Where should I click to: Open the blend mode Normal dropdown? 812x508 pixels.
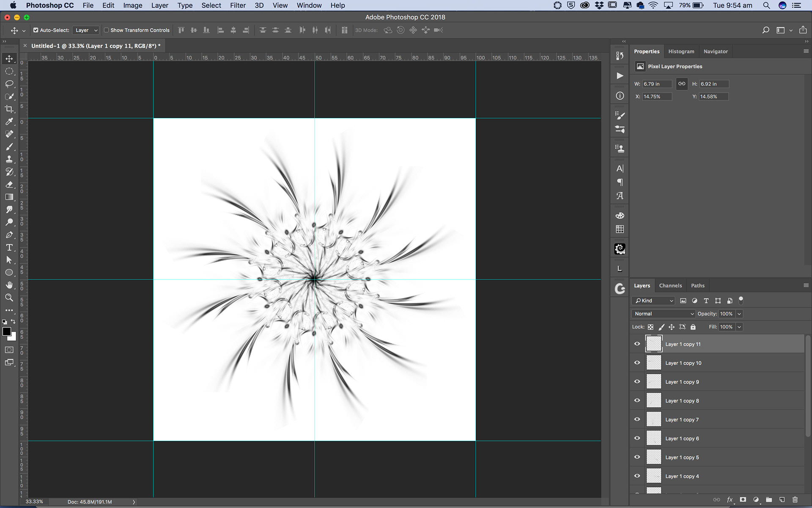[663, 314]
